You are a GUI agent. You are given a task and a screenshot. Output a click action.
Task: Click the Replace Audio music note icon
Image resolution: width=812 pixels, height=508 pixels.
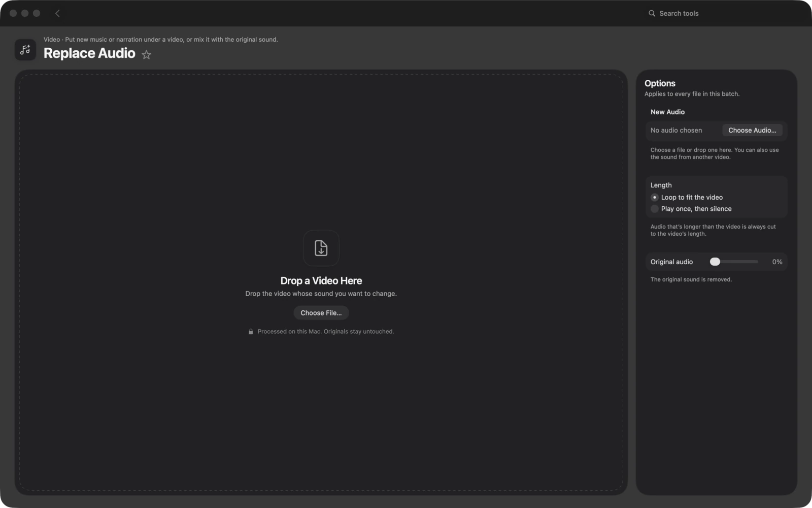25,50
